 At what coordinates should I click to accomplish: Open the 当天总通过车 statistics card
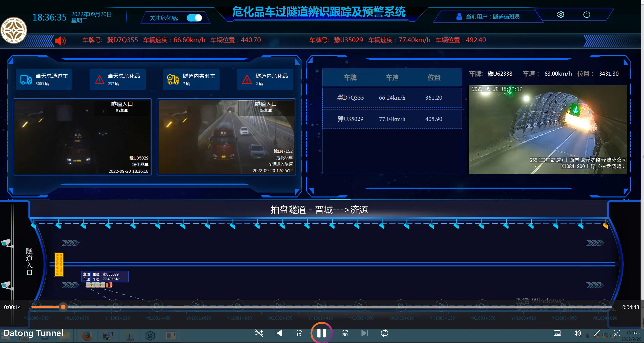[44, 79]
